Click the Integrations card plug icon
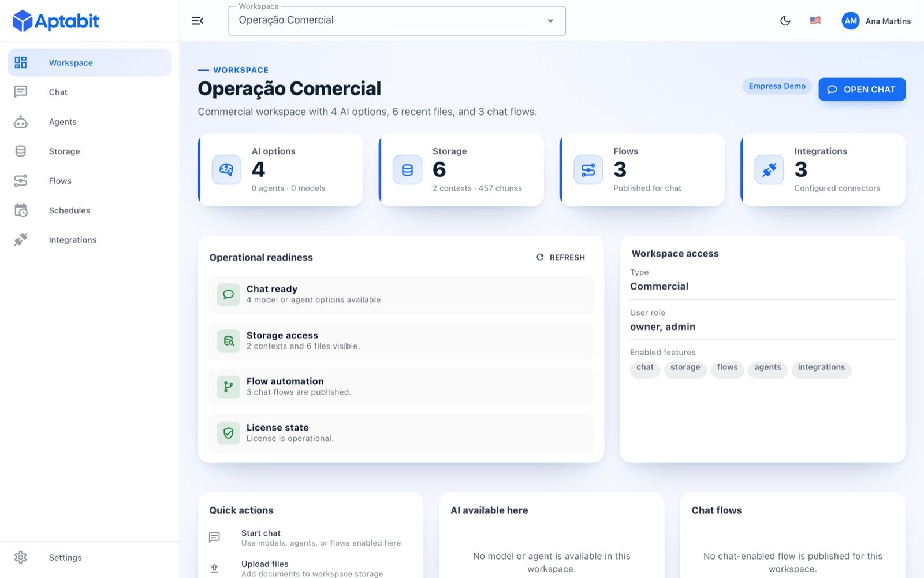The height and width of the screenshot is (578, 924). click(x=769, y=170)
